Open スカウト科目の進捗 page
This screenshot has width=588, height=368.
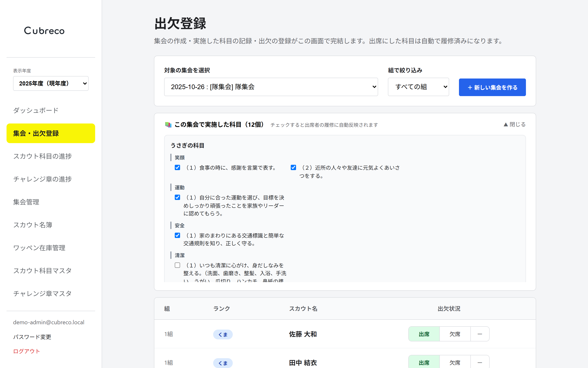coord(51,156)
